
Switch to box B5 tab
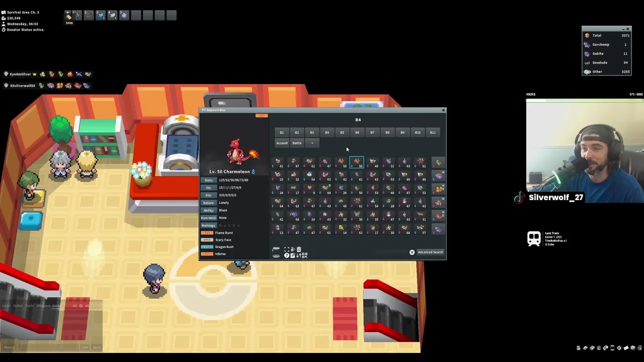click(x=342, y=132)
